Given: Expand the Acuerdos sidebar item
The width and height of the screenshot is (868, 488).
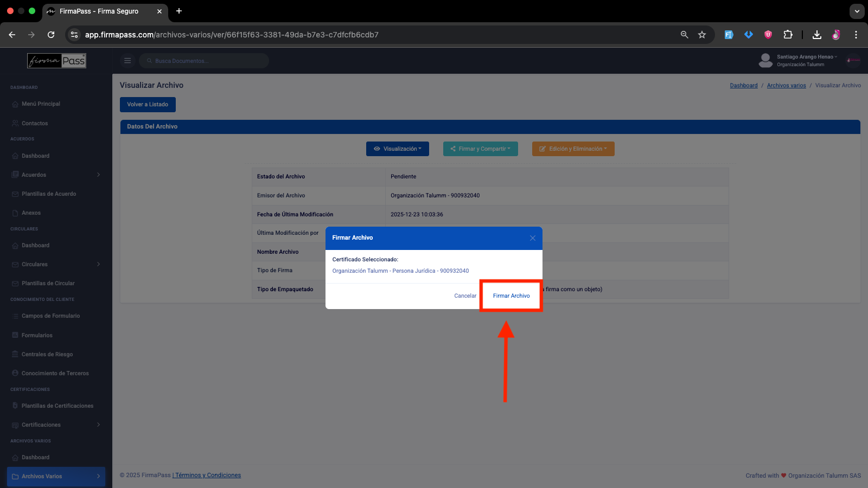Looking at the screenshot, I should coord(56,175).
